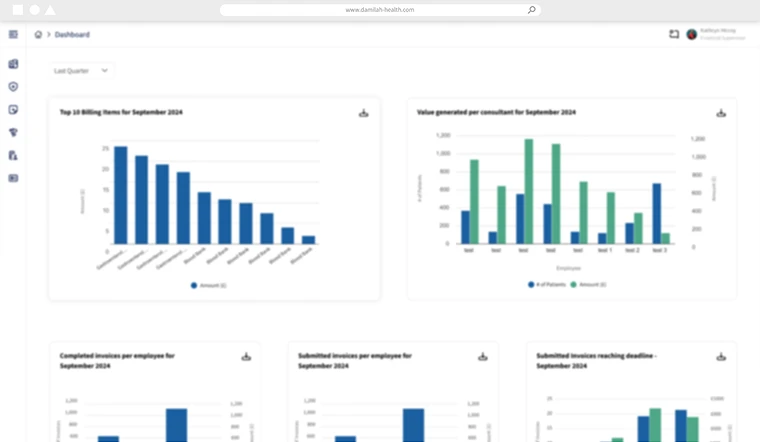Click the tallest blue bar in billing chart
The height and width of the screenshot is (442, 760).
(x=120, y=195)
